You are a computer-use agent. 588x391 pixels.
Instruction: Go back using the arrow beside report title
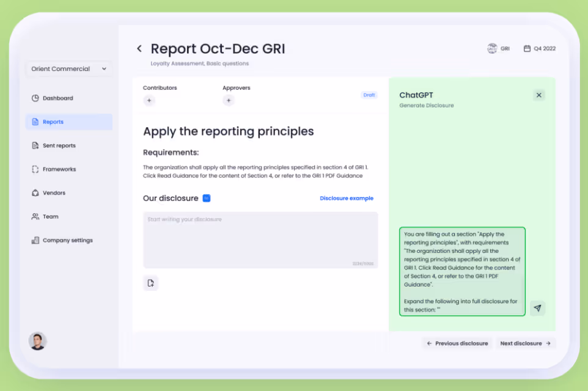click(x=139, y=48)
